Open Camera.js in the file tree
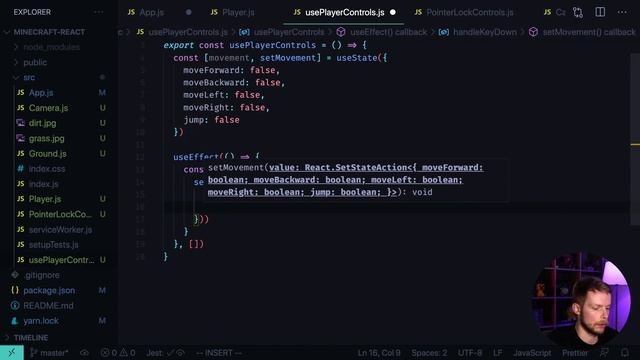 pyautogui.click(x=48, y=108)
